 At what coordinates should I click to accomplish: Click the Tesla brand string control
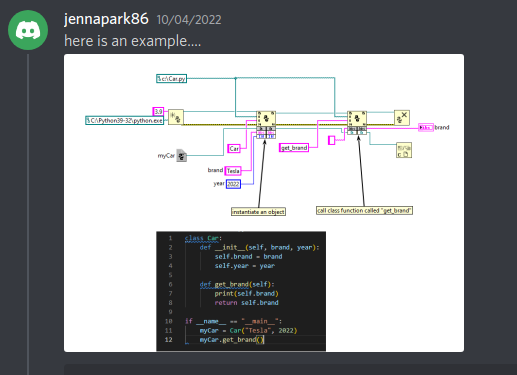click(233, 171)
